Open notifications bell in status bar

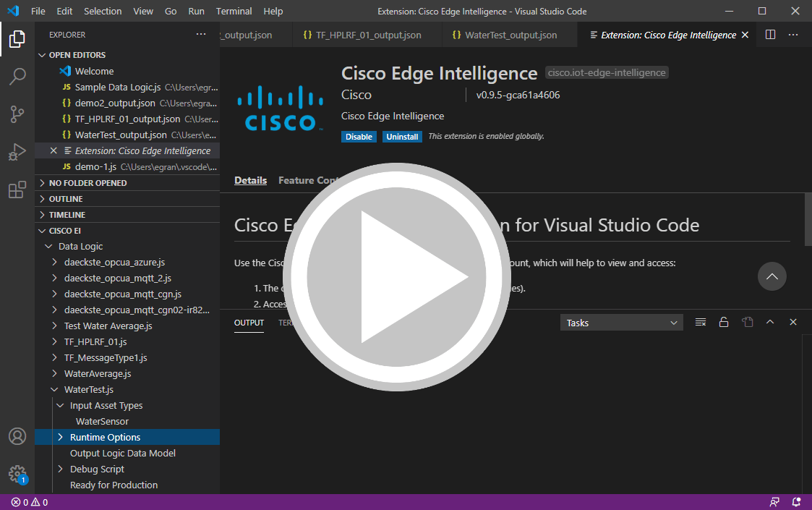tap(797, 502)
